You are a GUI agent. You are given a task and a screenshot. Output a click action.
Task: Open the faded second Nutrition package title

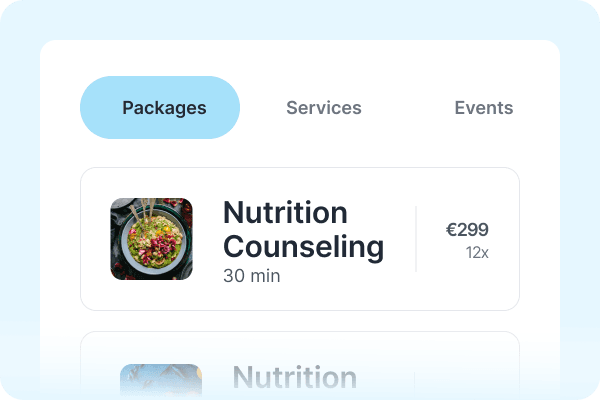(x=294, y=378)
